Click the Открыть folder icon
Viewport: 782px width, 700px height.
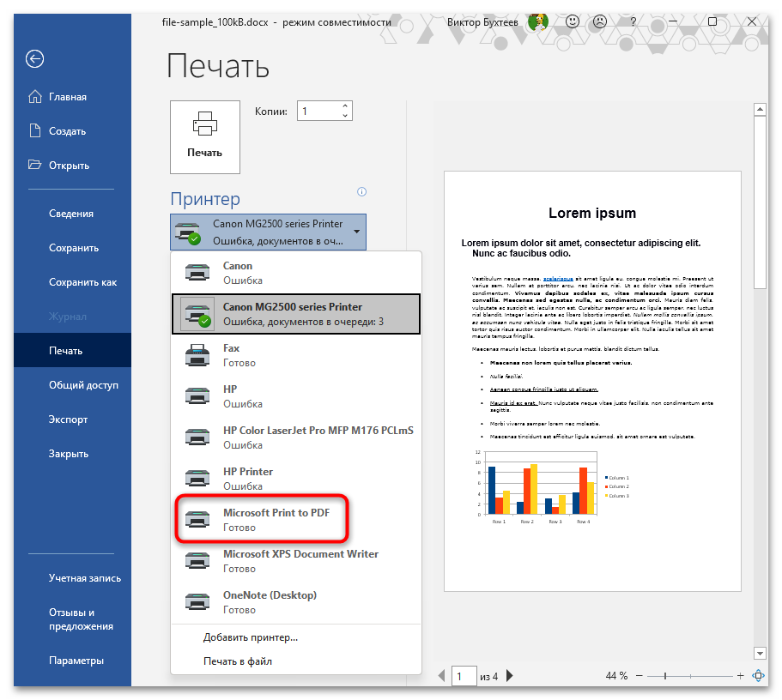[x=35, y=165]
